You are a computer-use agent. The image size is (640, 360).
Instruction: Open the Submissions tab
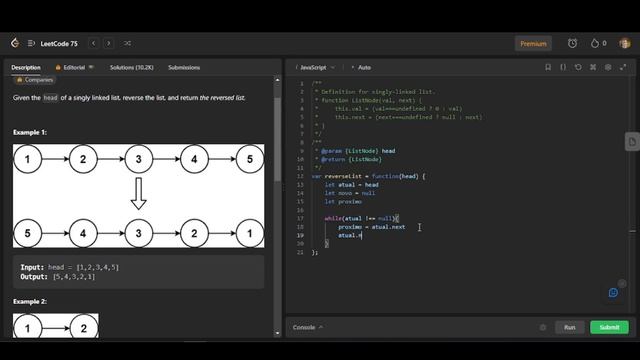[184, 67]
